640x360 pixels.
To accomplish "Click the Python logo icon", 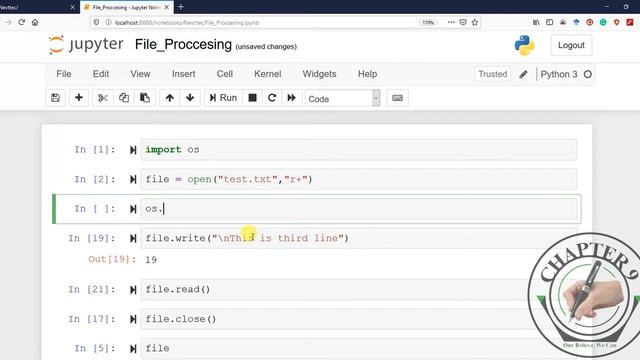I will 524,45.
